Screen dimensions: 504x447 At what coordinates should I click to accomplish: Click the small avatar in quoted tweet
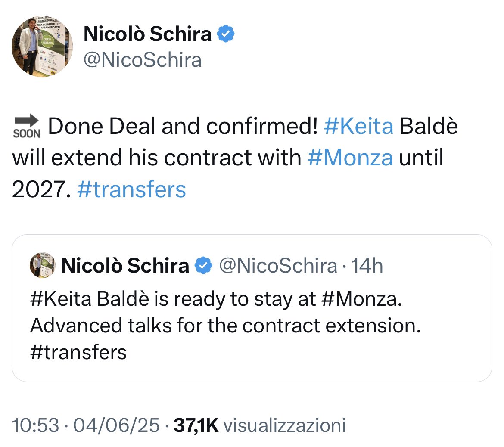(x=42, y=265)
